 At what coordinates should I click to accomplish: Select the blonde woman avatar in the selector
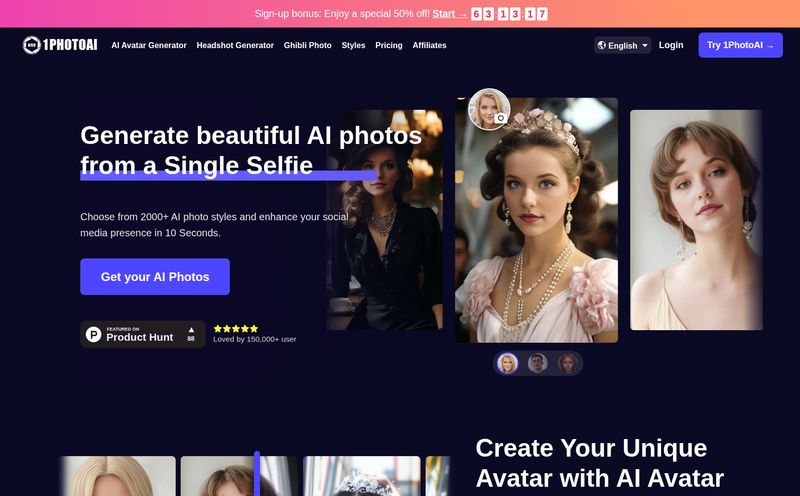tap(508, 363)
